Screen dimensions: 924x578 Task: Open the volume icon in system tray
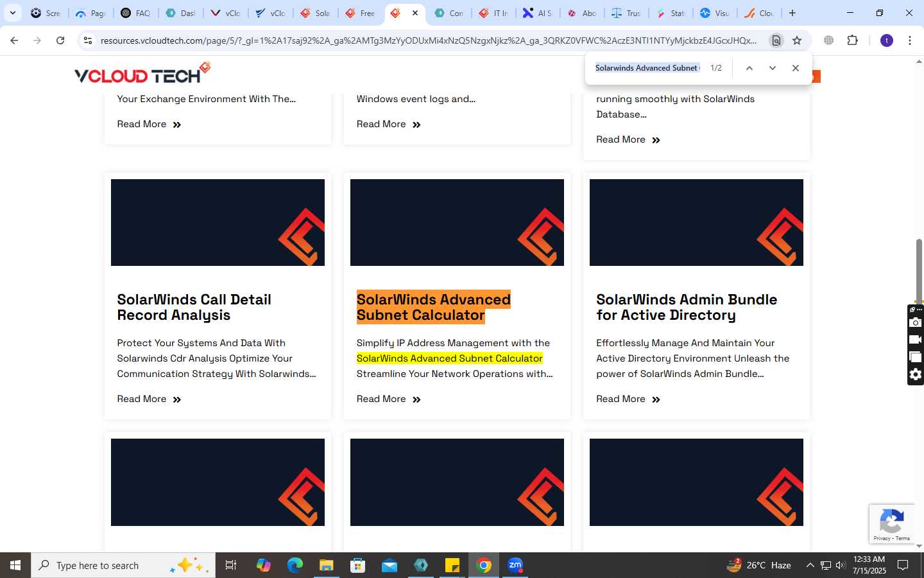point(841,565)
